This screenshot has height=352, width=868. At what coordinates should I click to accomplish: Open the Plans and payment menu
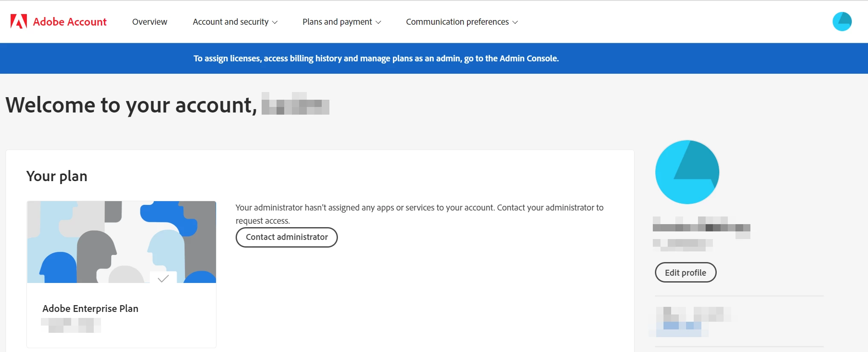(x=342, y=22)
